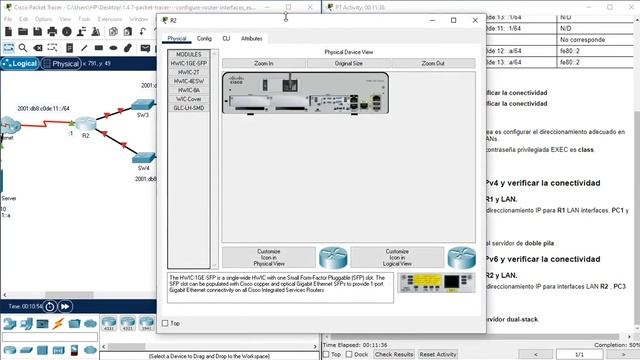
Task: Click the SW4 switch in workspace
Action: click(x=144, y=158)
